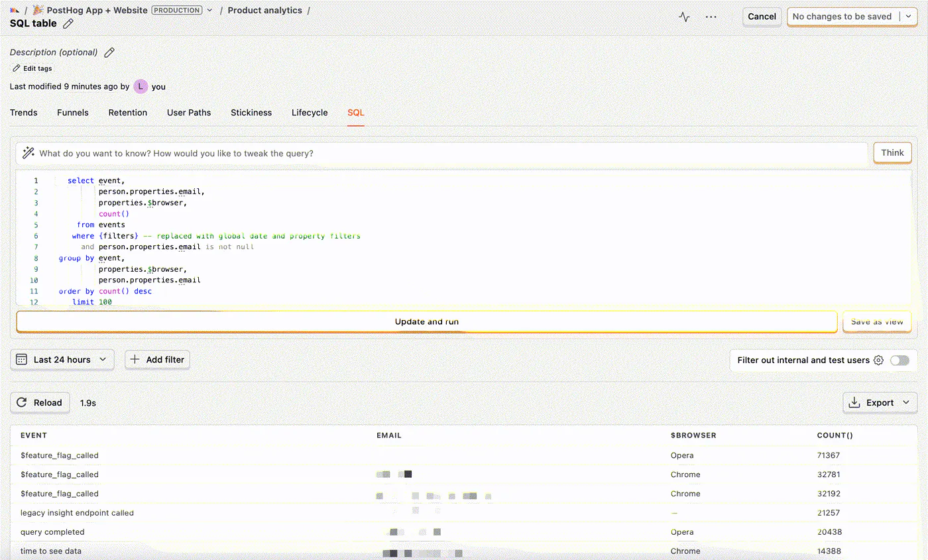Expand the Last 24 hours date dropdown
The height and width of the screenshot is (560, 928).
[x=62, y=359]
